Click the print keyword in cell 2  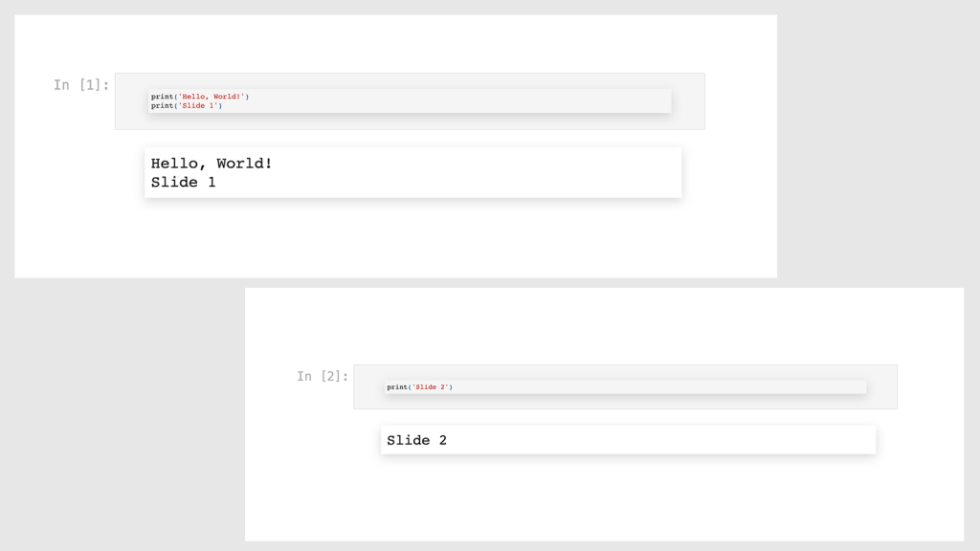397,387
